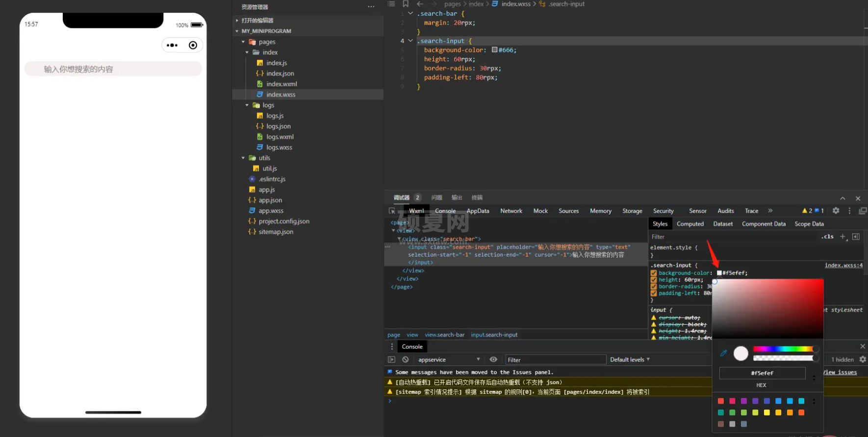The image size is (868, 437).
Task: Collapse the pages folder
Action: coord(243,42)
